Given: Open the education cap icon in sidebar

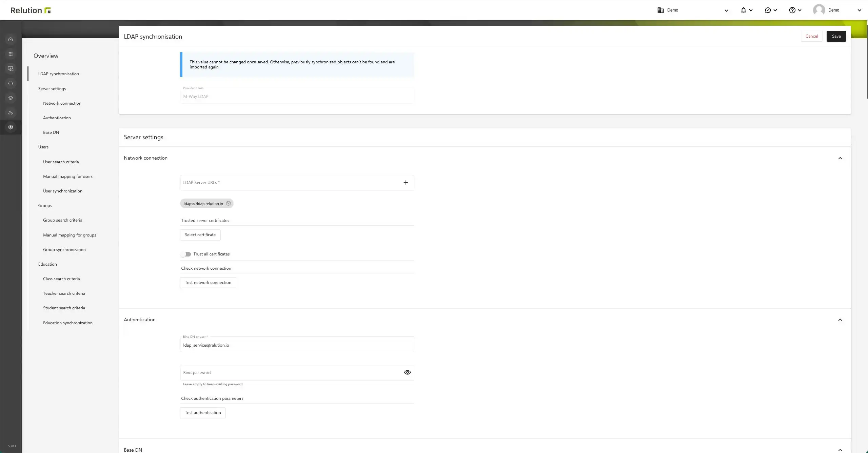Looking at the screenshot, I should click(11, 98).
